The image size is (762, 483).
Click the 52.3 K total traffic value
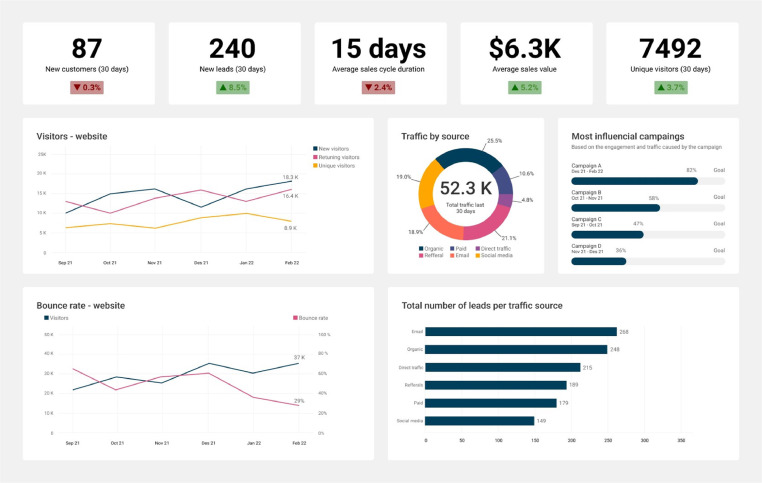tap(466, 188)
